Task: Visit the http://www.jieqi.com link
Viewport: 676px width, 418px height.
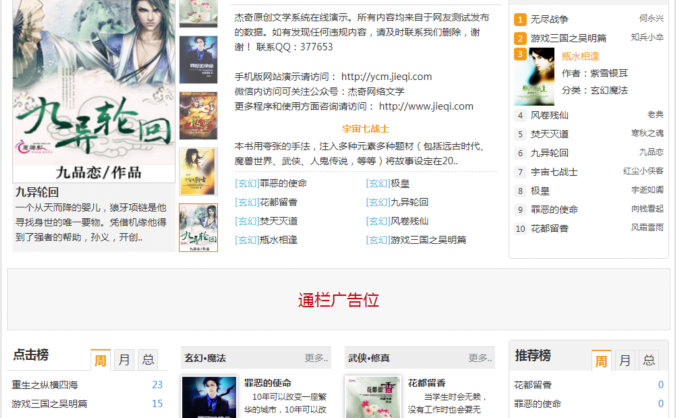Action: click(426, 106)
